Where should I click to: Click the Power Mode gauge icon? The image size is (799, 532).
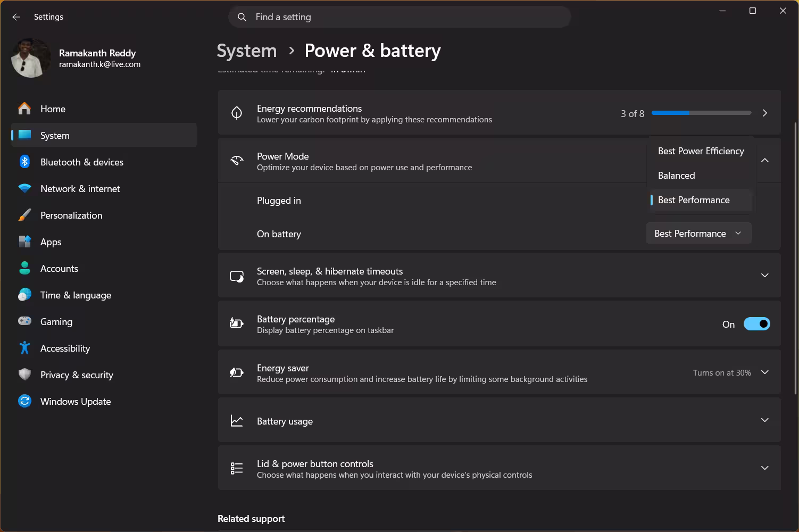(237, 161)
